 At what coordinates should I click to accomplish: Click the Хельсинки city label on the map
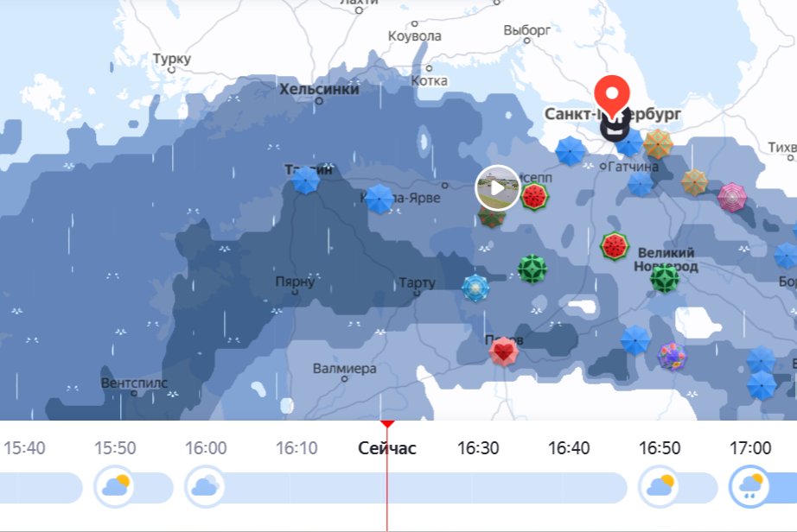(319, 89)
